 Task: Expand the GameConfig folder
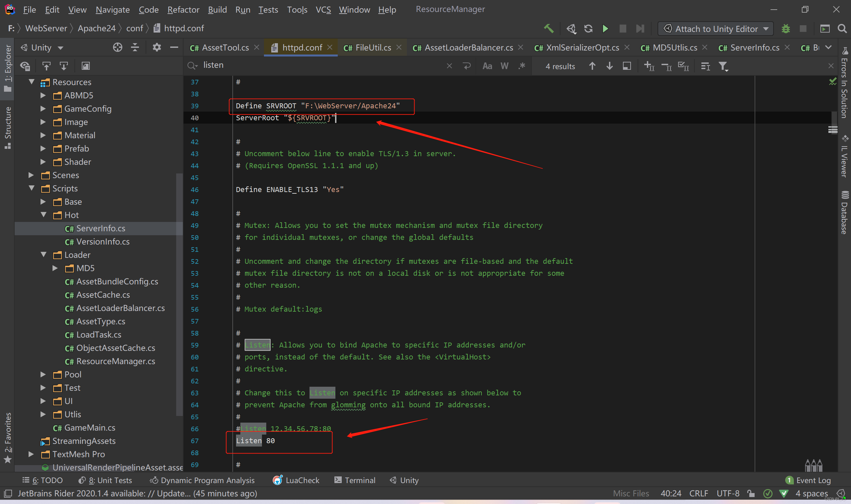(x=43, y=108)
